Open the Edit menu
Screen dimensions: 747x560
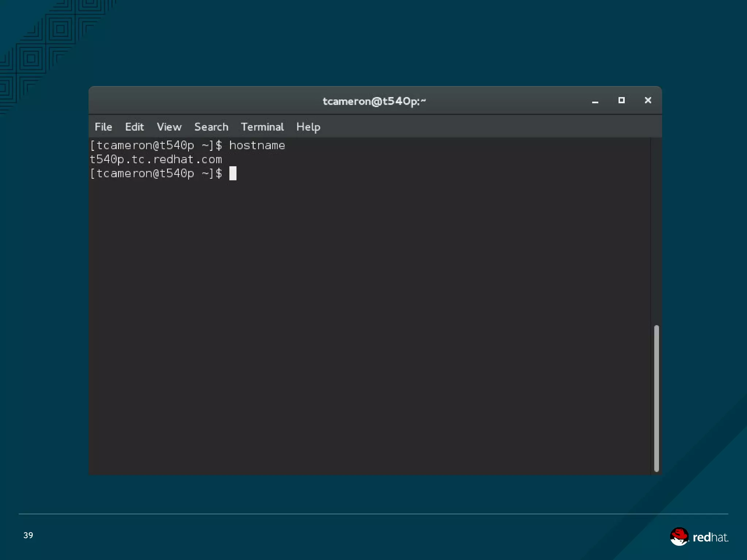click(134, 127)
